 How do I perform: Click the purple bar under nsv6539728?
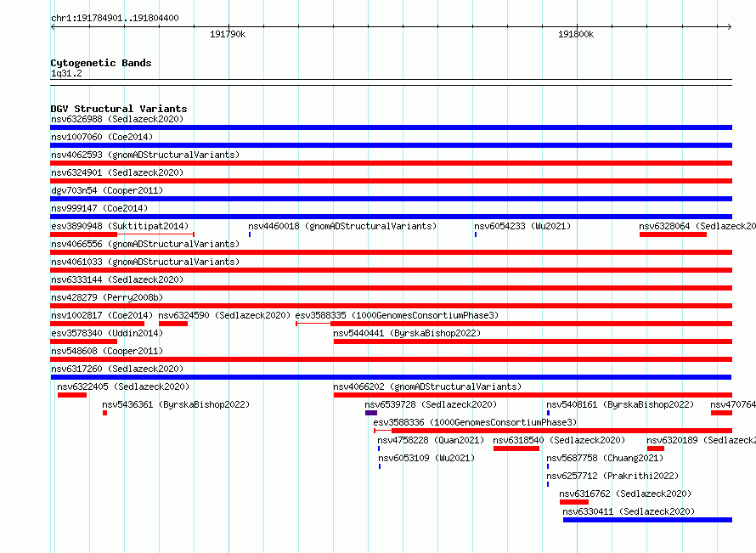pos(370,413)
